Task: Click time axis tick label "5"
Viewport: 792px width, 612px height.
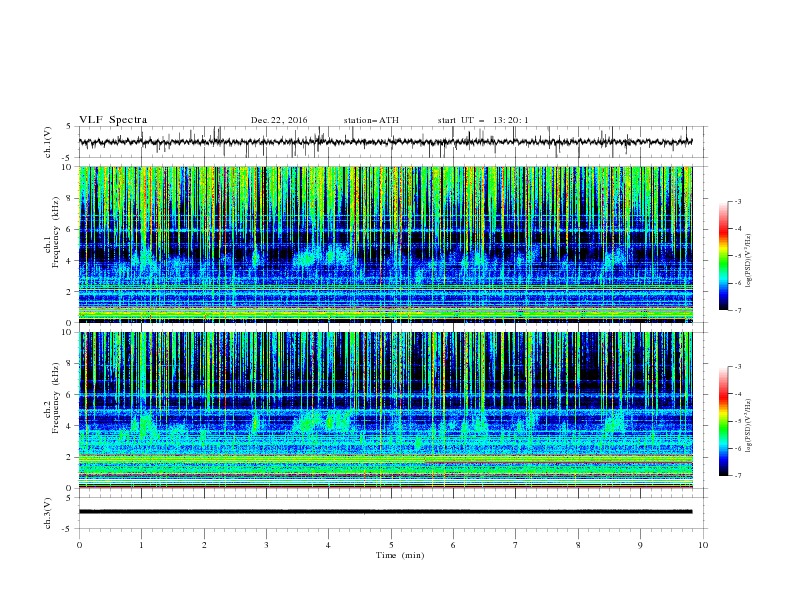Action: 391,545
